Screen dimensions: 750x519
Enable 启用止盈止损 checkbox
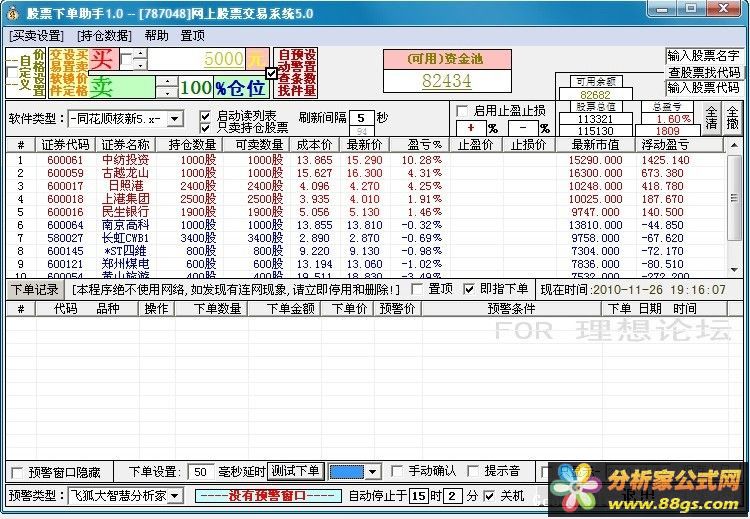[x=462, y=111]
